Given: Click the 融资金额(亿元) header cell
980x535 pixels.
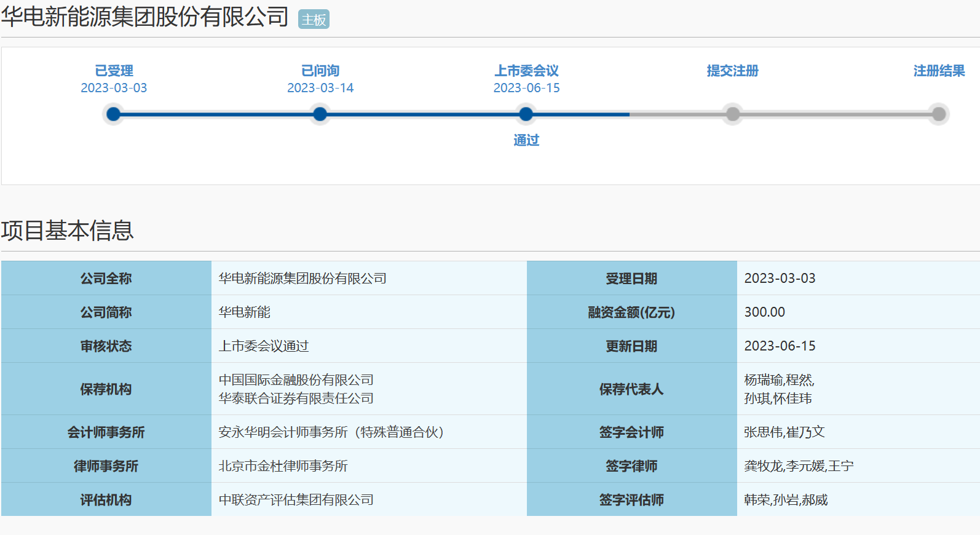Looking at the screenshot, I should click(632, 312).
